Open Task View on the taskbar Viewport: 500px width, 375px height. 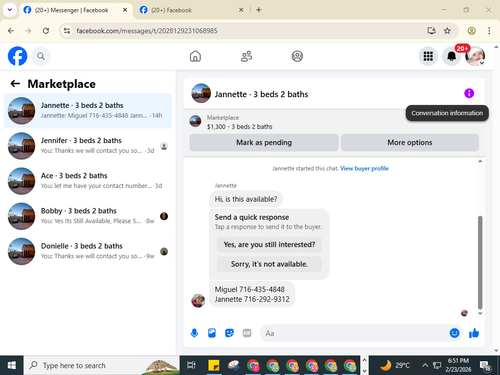(x=191, y=365)
